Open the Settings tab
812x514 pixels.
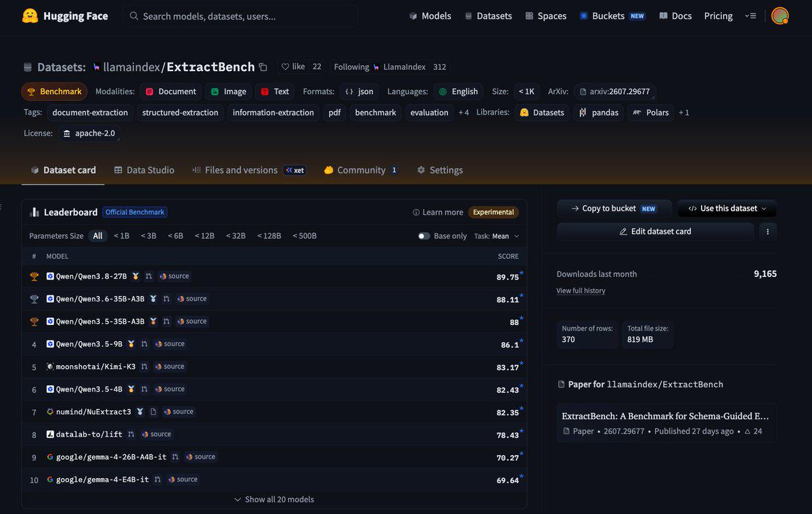(440, 170)
